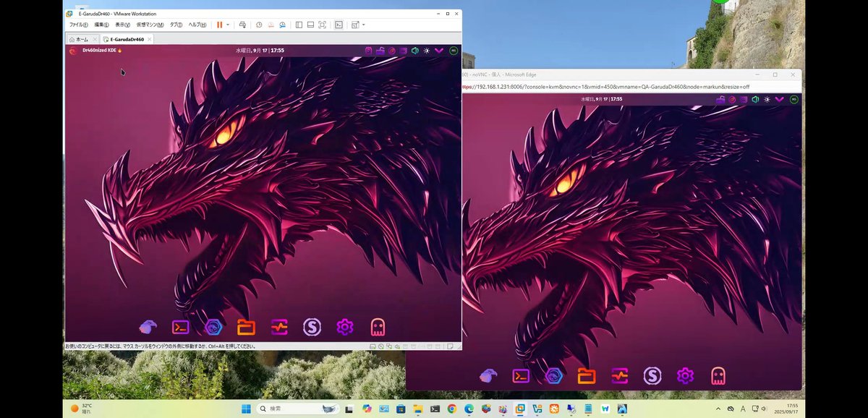Open the 32°C weather widget on the taskbar
The image size is (868, 418).
point(81,409)
